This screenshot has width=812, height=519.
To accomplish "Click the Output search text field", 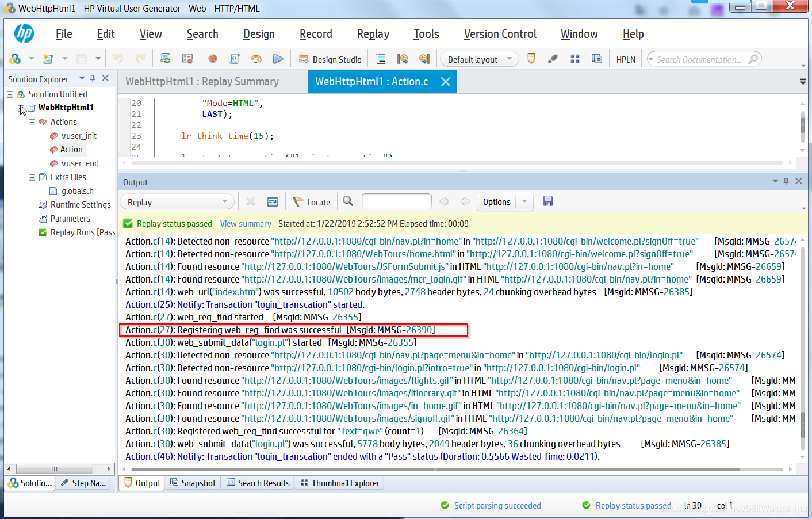I will (x=397, y=201).
